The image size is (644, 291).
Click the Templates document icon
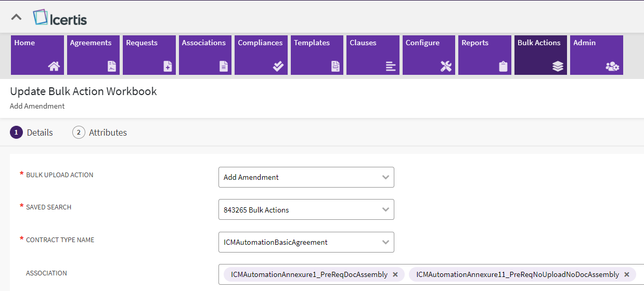coord(336,66)
